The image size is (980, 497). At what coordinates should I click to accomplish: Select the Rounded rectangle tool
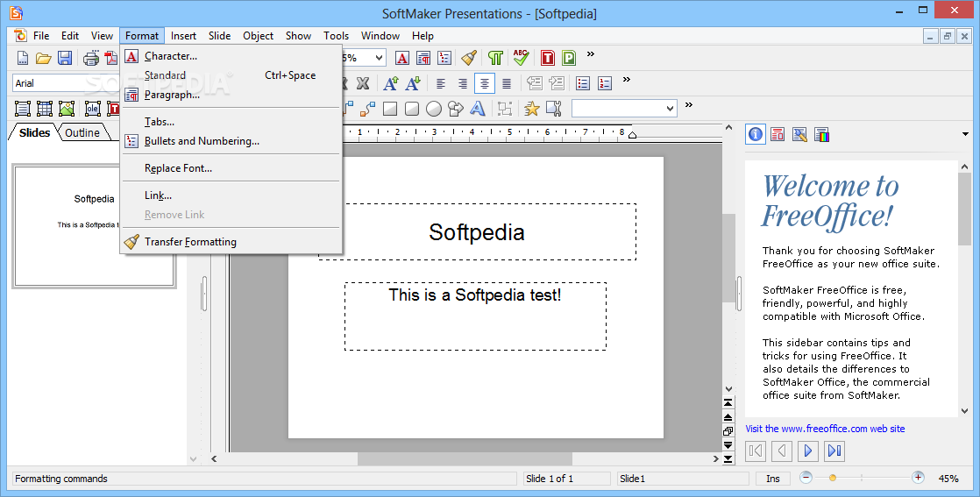click(x=412, y=109)
